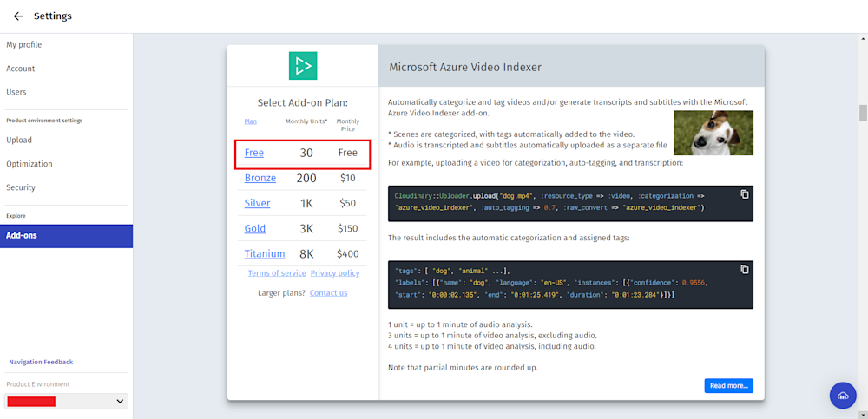Copy the Cloudinary upload code snippet
This screenshot has width=868, height=419.
coord(745,194)
